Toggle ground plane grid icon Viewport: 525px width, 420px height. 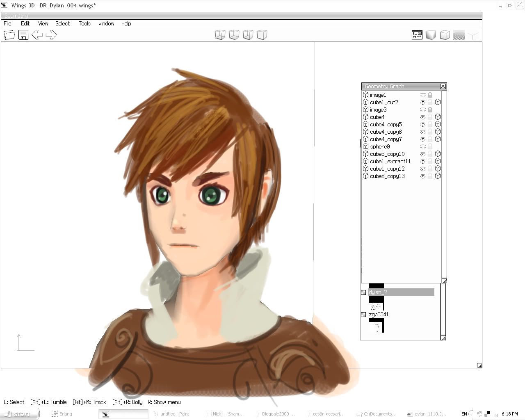[459, 35]
